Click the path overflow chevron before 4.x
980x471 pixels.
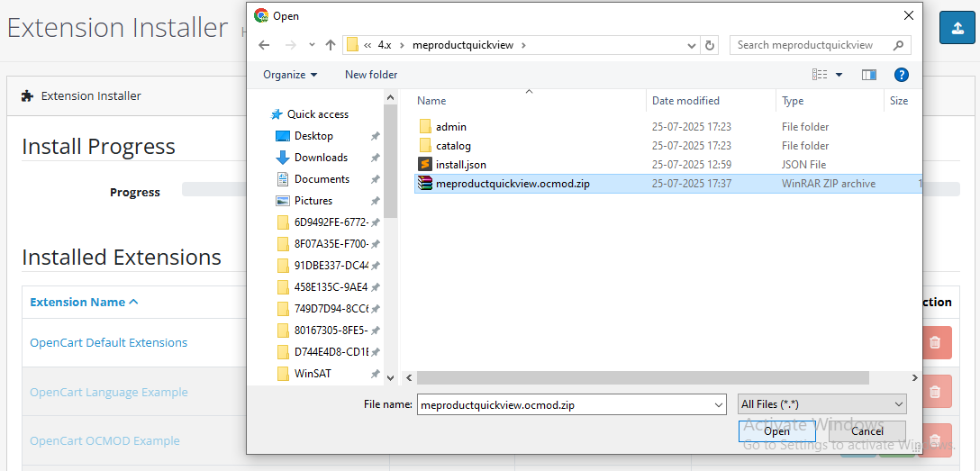[x=368, y=45]
